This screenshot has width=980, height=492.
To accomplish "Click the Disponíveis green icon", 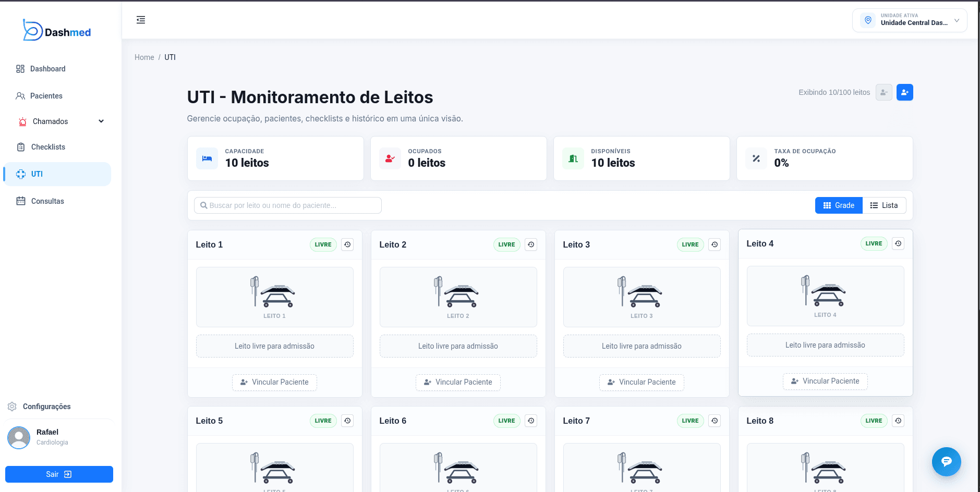I will click(x=573, y=158).
